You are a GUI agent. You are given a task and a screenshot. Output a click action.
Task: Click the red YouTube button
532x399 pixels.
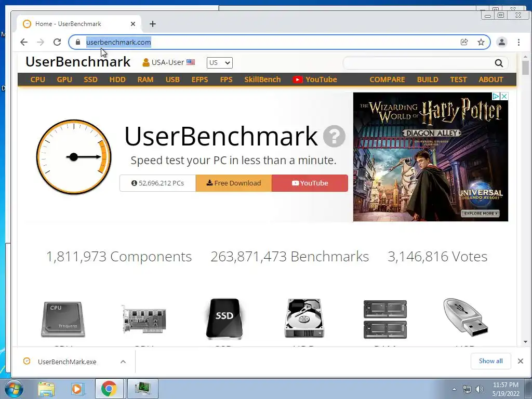point(310,183)
